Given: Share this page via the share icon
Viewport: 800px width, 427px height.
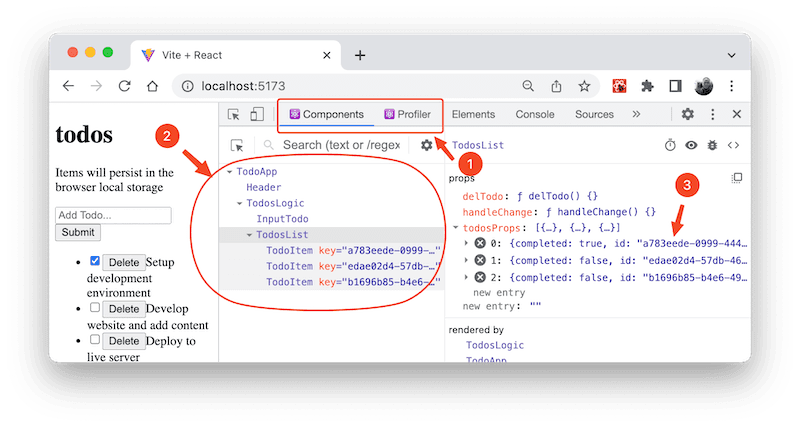Looking at the screenshot, I should coord(556,86).
